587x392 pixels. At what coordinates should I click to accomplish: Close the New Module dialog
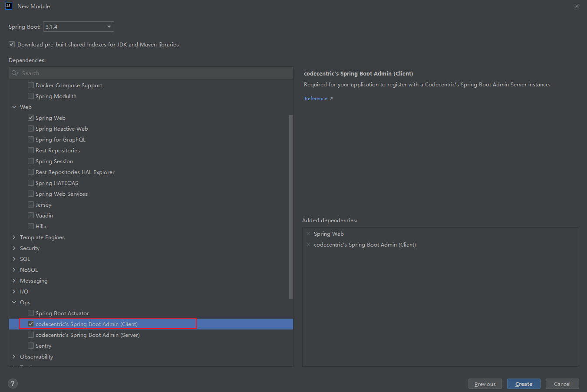577,6
